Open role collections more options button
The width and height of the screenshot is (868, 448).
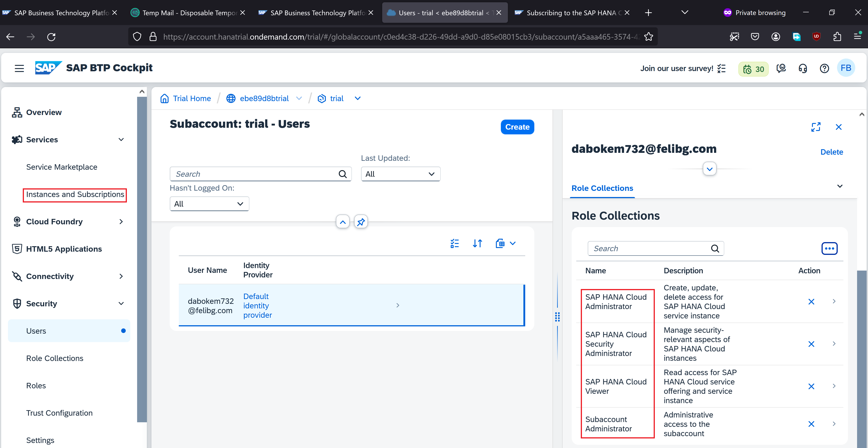(829, 248)
